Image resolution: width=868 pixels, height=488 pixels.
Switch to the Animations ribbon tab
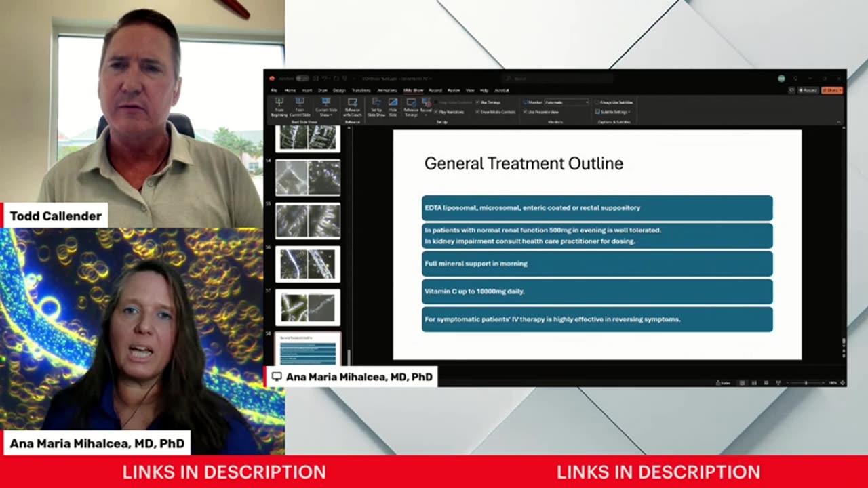coord(387,90)
